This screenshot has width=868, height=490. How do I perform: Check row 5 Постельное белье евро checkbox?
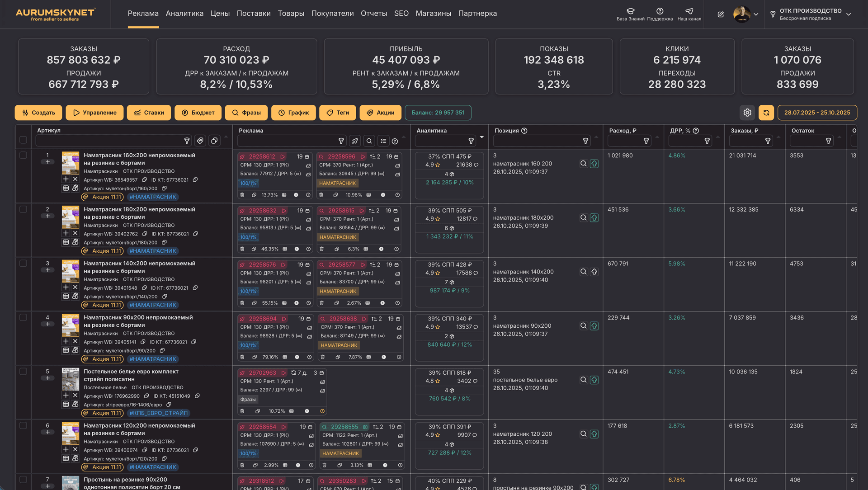[x=23, y=372]
